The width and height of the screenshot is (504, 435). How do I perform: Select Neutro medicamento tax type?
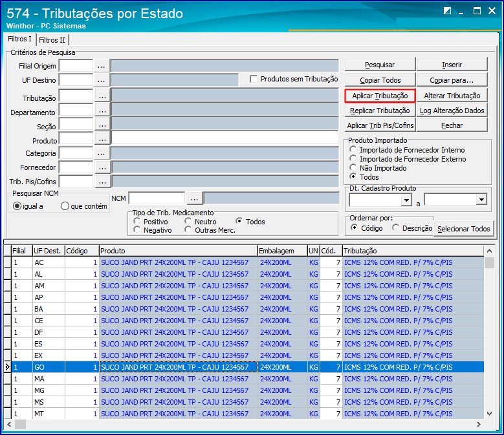point(188,221)
